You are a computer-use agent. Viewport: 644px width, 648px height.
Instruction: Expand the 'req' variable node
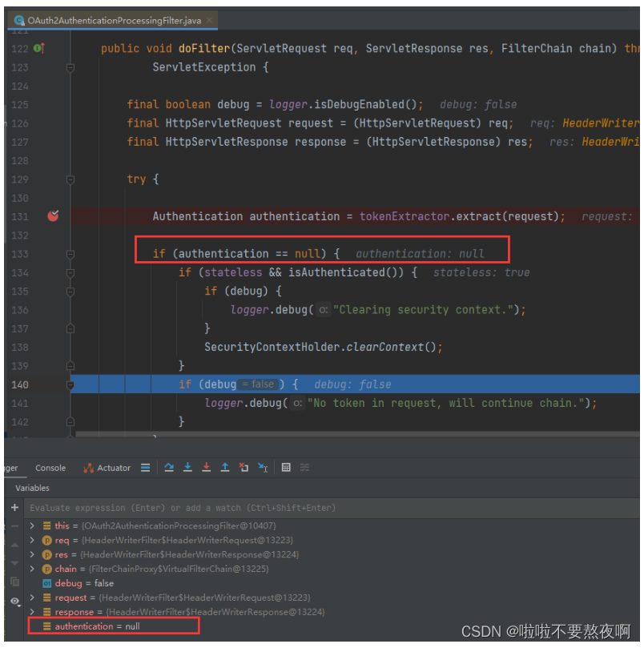pos(32,540)
